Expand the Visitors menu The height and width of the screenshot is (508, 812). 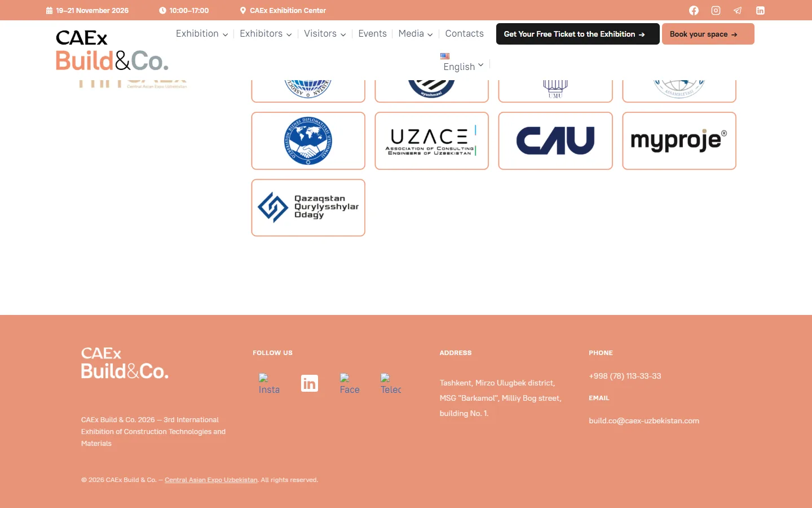[325, 34]
